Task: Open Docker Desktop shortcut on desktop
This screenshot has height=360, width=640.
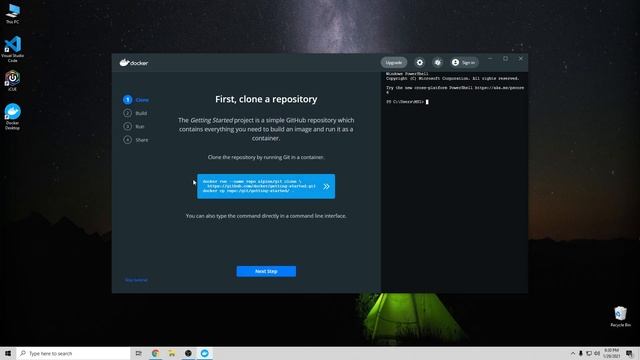Action: [x=12, y=117]
